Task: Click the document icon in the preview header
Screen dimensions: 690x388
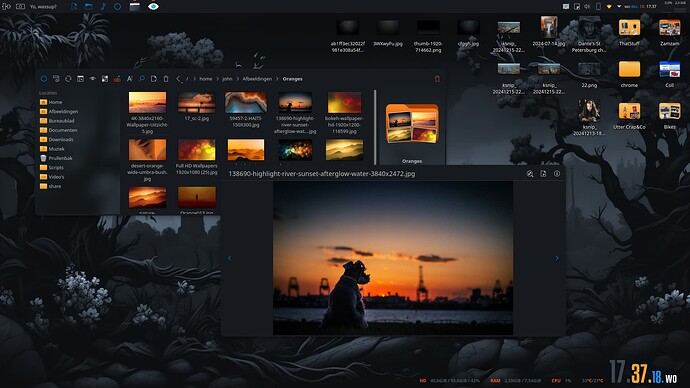Action: pyautogui.click(x=543, y=174)
